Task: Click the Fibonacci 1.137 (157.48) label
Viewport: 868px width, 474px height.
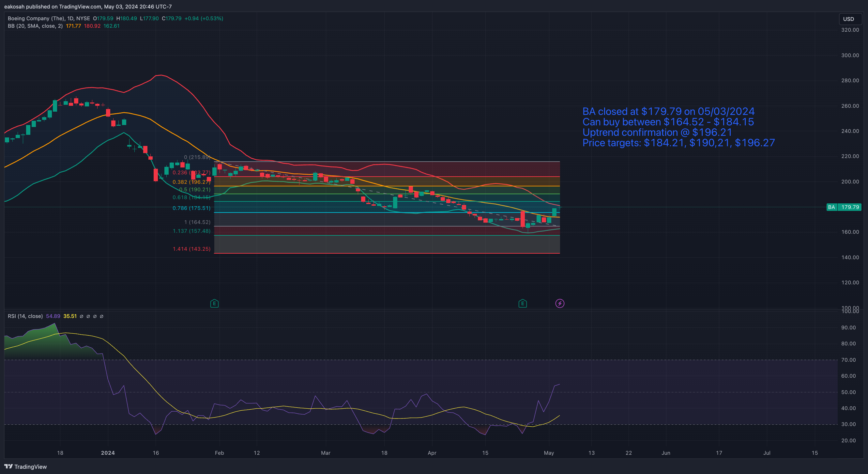Action: coord(191,231)
